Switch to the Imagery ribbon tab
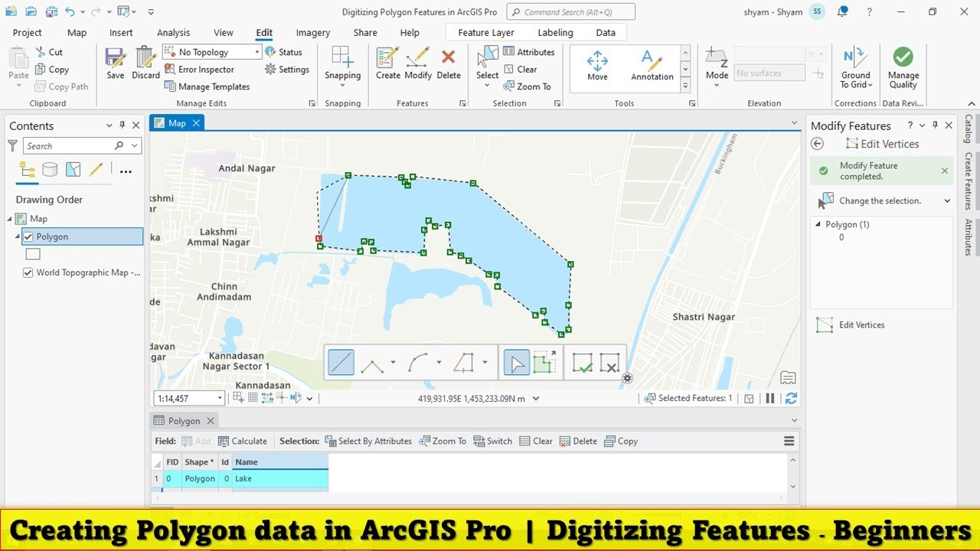The width and height of the screenshot is (980, 551). (313, 33)
